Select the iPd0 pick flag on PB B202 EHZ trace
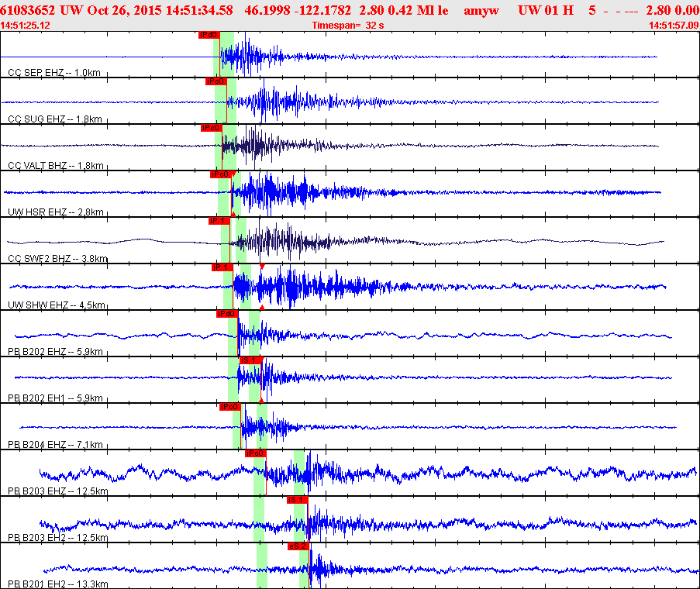700x589 pixels. (x=227, y=314)
